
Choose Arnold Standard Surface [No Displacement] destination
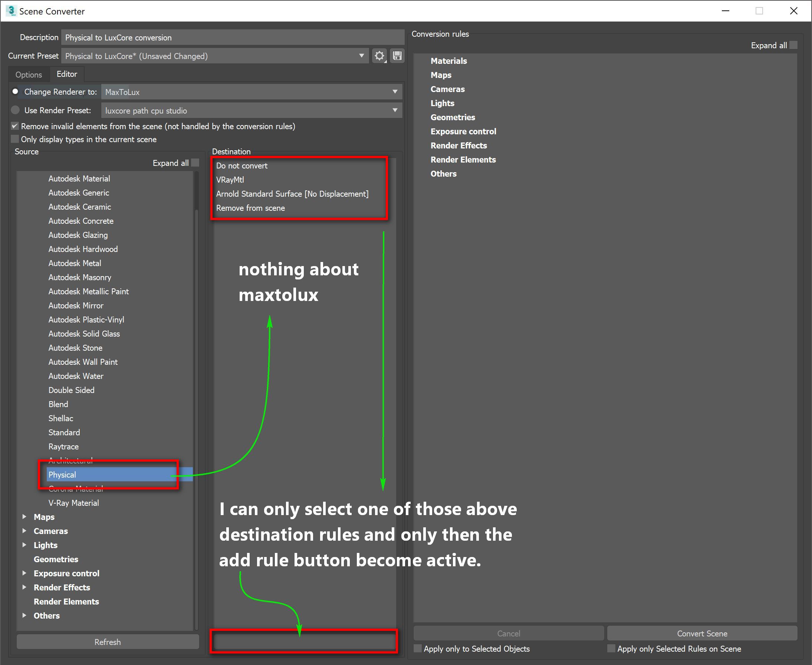coord(292,194)
